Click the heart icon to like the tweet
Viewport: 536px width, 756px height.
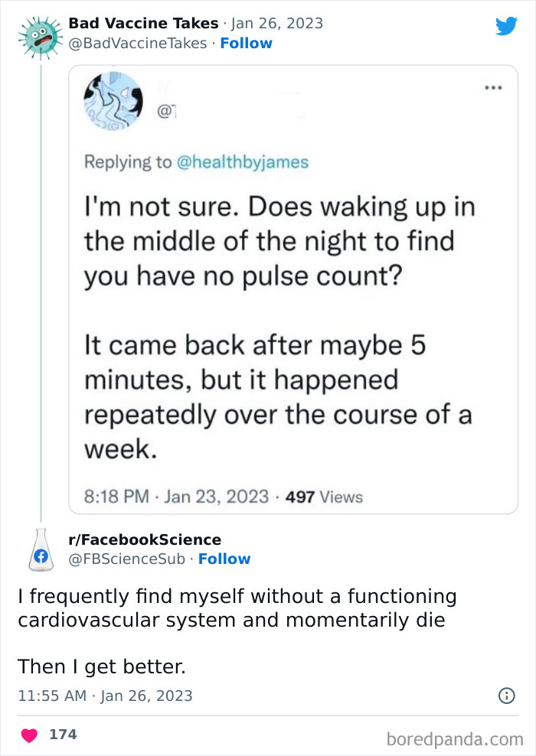28,733
